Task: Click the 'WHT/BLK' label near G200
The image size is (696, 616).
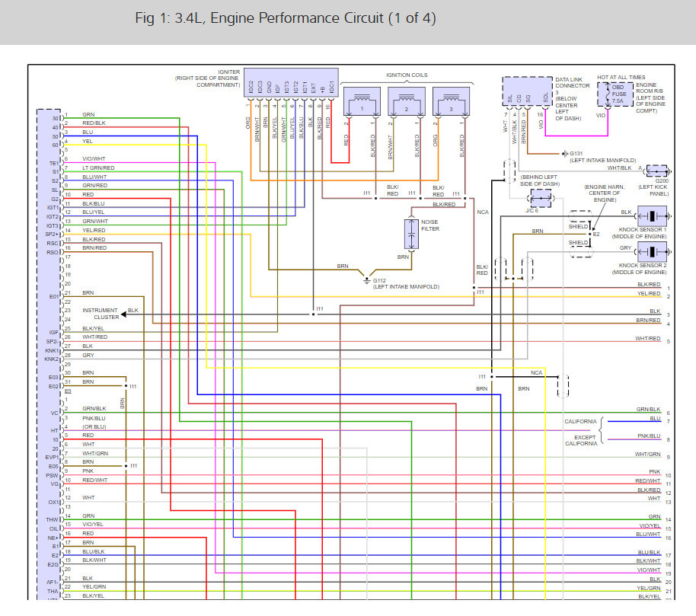Action: pyautogui.click(x=619, y=168)
